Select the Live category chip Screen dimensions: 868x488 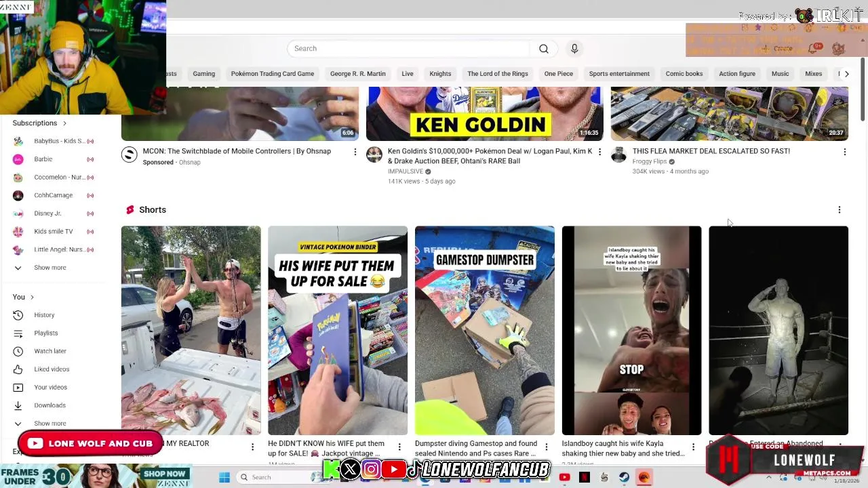tap(408, 74)
